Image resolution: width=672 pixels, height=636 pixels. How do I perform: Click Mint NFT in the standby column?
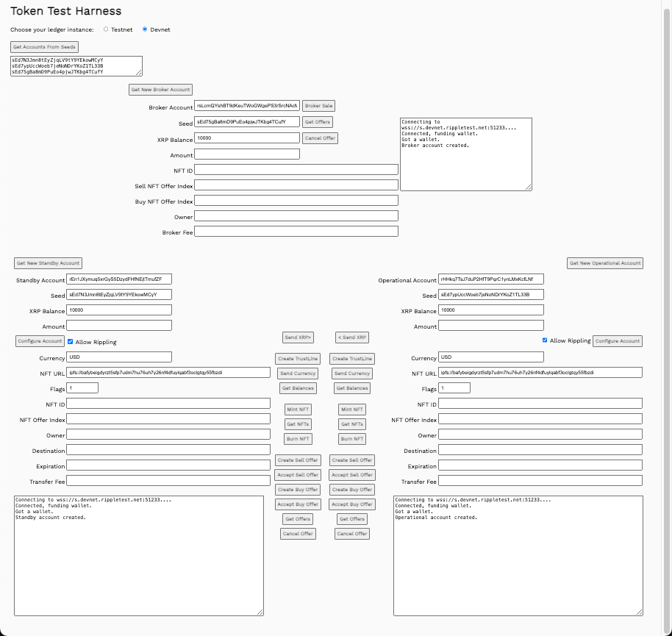[297, 410]
